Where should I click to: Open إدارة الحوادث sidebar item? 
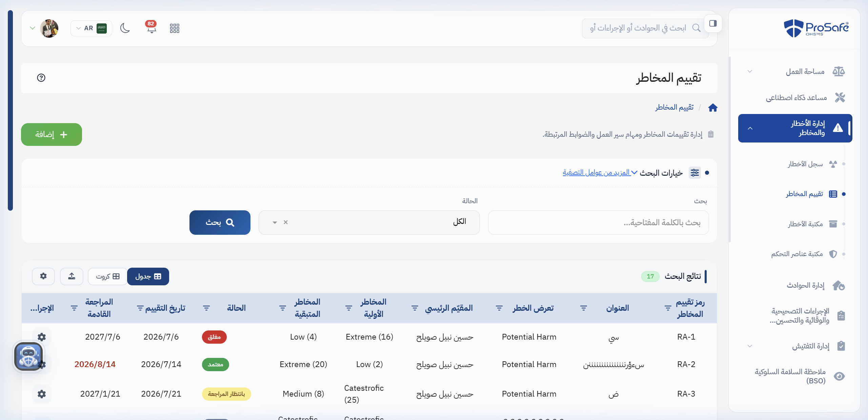795,286
